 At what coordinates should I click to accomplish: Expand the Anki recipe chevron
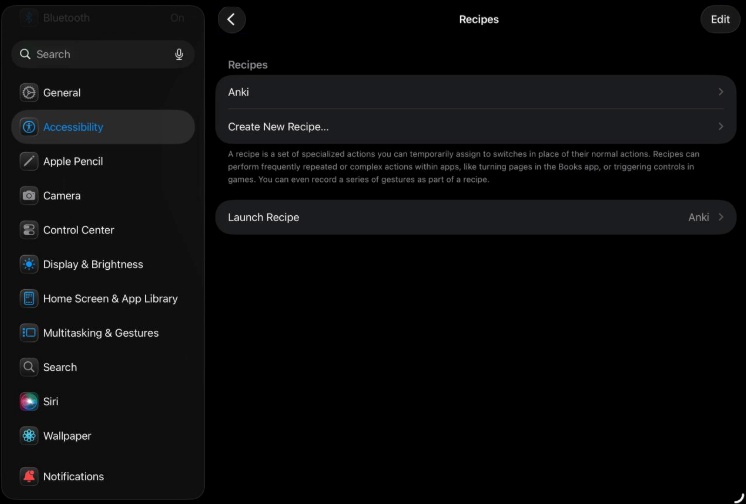[721, 92]
